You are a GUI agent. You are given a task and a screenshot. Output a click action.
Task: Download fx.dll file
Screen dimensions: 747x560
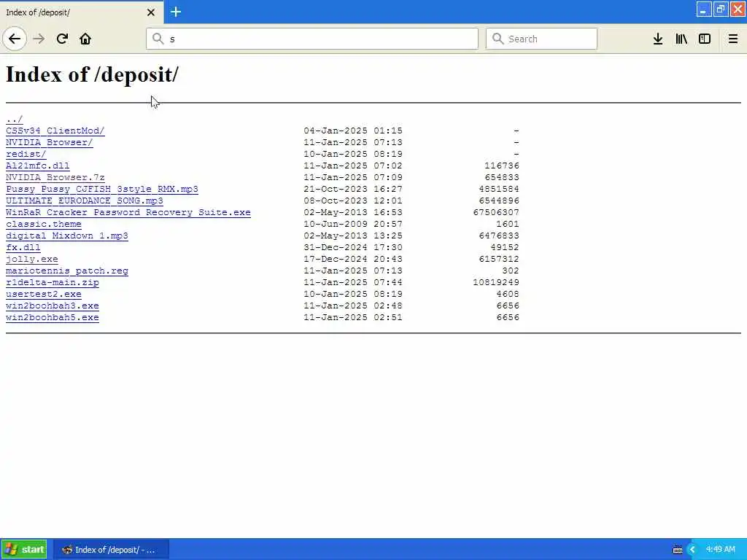[x=23, y=247]
